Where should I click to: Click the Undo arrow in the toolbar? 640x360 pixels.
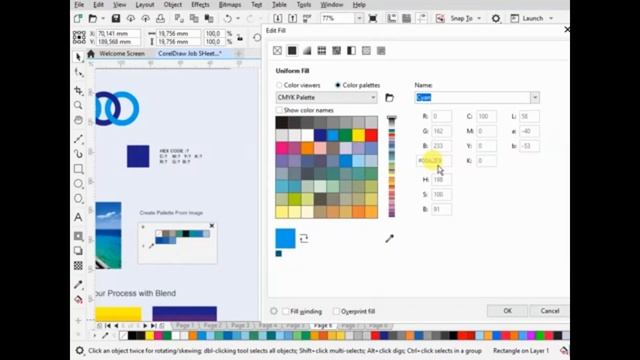coord(228,18)
